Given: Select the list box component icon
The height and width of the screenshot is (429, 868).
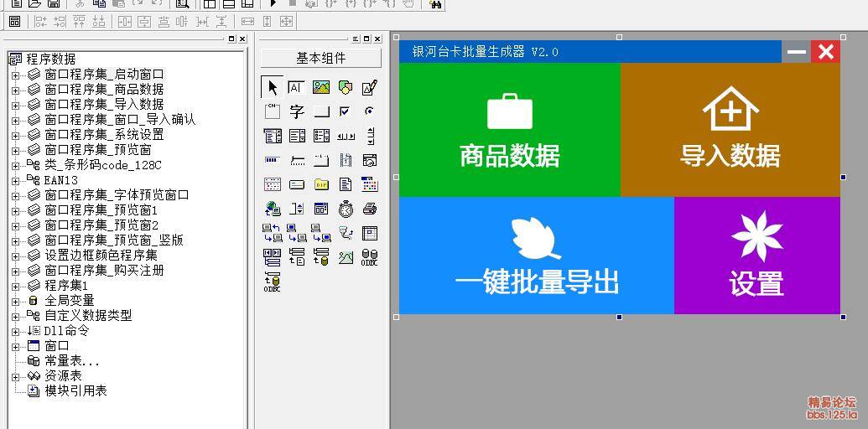Looking at the screenshot, I should pos(297,136).
